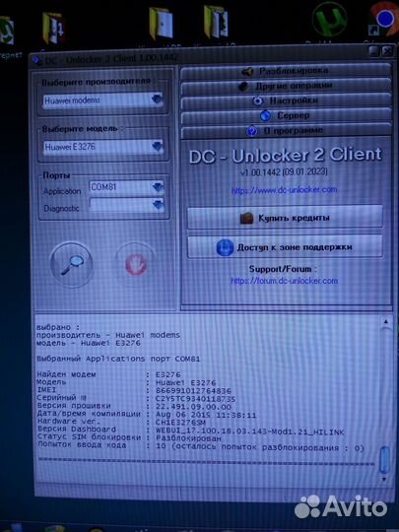Expand the model dropdown showing Huawei E3276
Viewport: 399px width, 532px height.
coord(157,147)
